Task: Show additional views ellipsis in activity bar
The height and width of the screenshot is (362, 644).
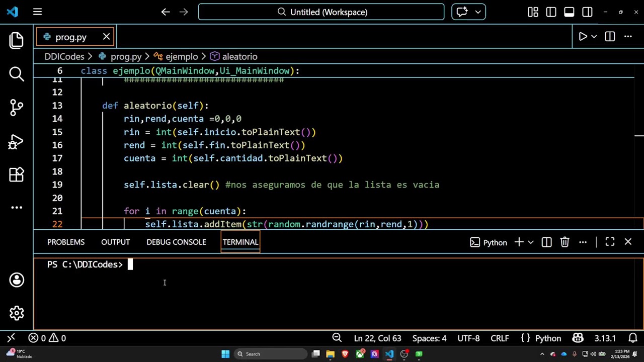Action: click(x=17, y=207)
